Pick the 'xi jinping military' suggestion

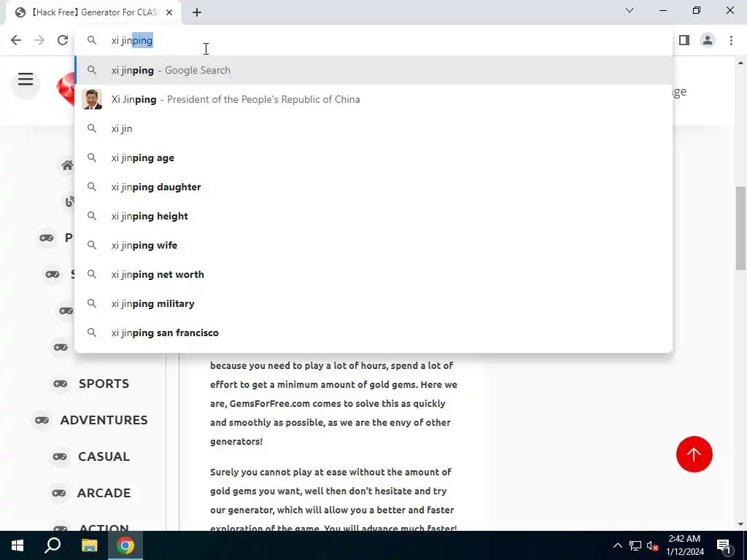click(373, 303)
